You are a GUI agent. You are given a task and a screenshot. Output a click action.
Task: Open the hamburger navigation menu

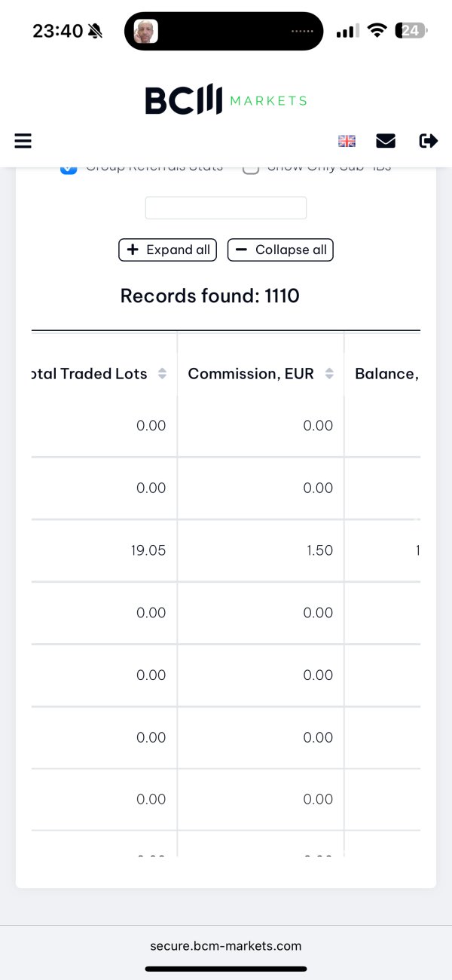click(x=23, y=141)
